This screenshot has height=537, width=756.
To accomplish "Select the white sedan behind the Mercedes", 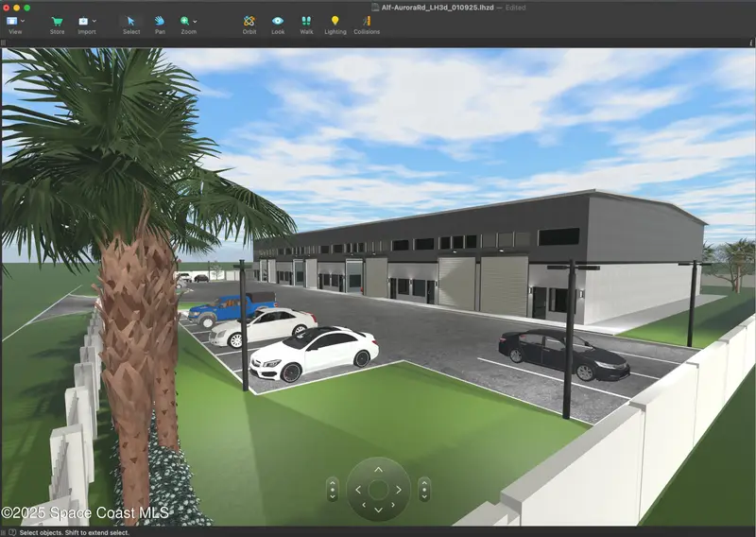I will [x=263, y=327].
